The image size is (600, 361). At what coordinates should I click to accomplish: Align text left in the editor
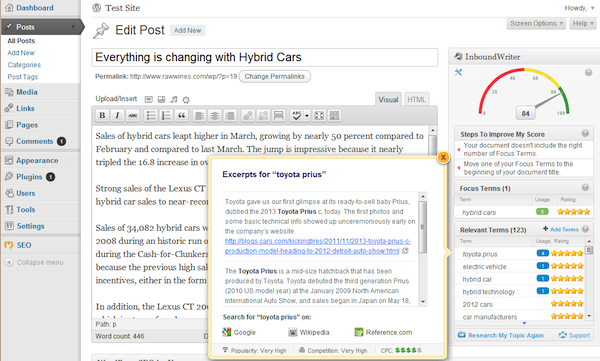pos(199,116)
